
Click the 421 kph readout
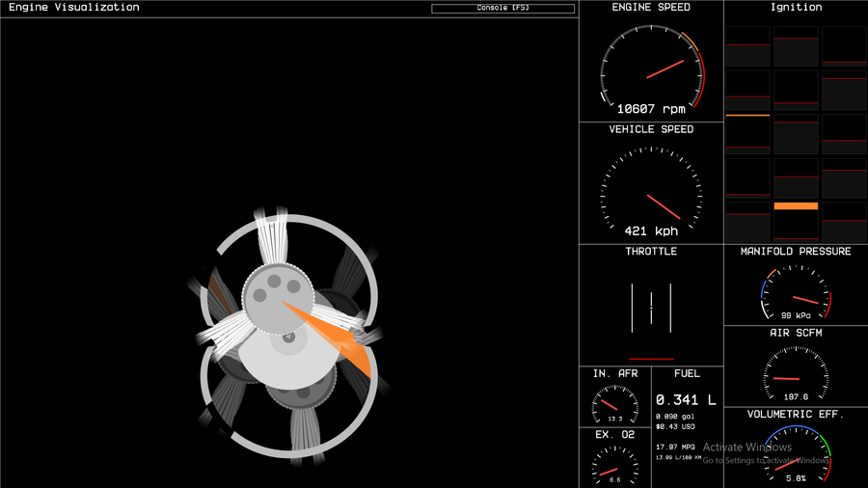tap(651, 231)
